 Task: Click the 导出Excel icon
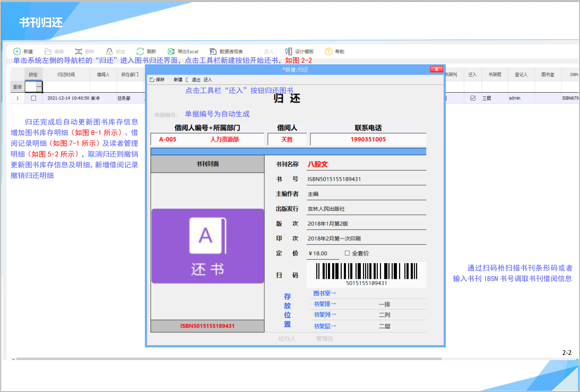171,52
